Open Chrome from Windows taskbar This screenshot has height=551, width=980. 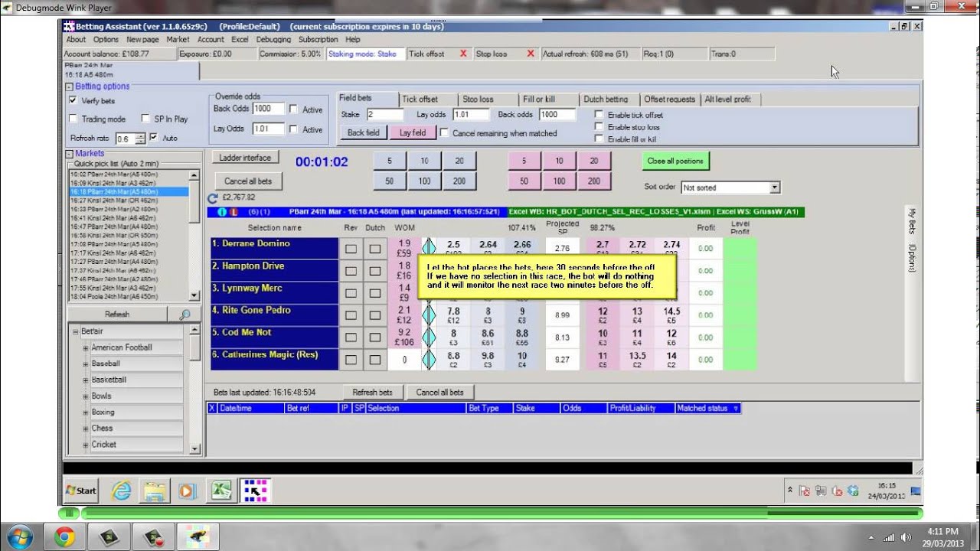tap(64, 538)
